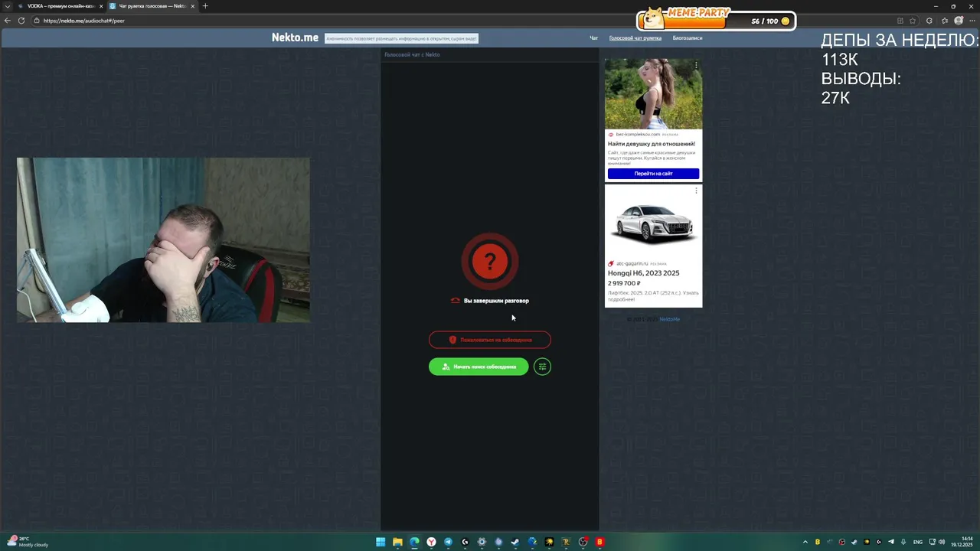Open browser settings and more menu
The height and width of the screenshot is (551, 980).
tap(972, 21)
